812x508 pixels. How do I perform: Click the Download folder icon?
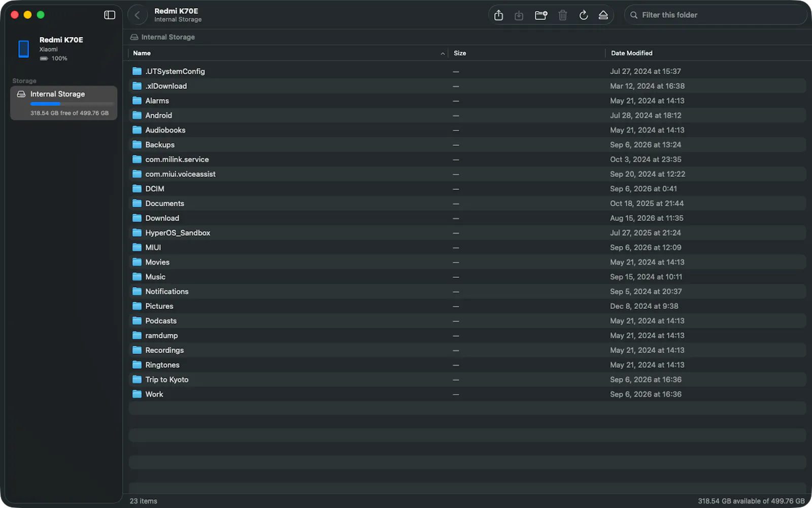tap(137, 218)
